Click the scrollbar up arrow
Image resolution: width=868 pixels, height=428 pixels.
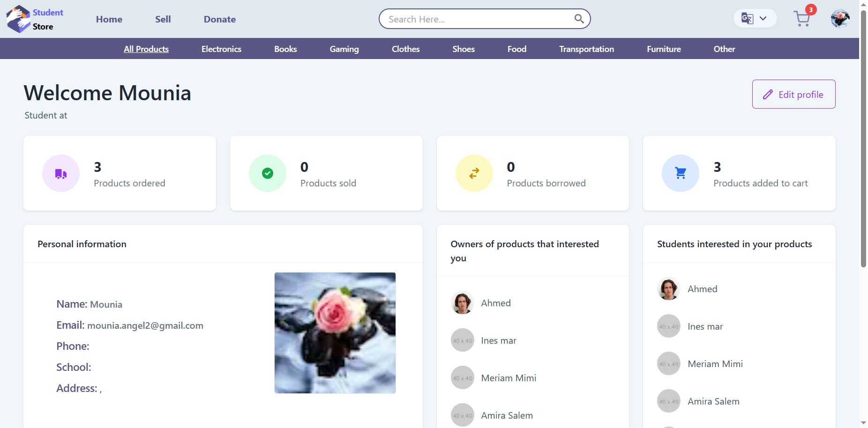[863, 4]
